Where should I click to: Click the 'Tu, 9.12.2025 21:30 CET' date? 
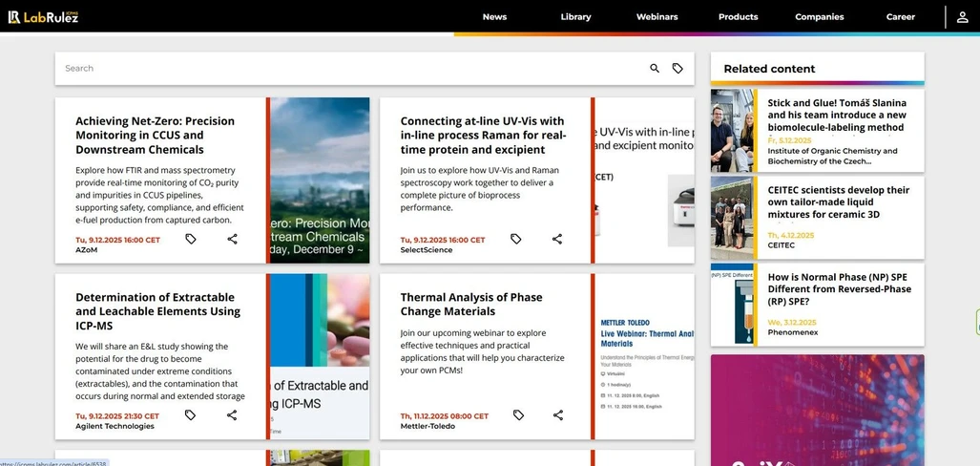coord(117,416)
